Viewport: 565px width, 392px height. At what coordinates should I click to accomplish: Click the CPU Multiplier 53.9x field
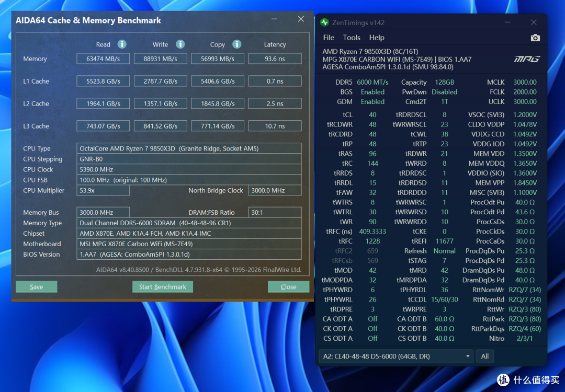[x=103, y=190]
